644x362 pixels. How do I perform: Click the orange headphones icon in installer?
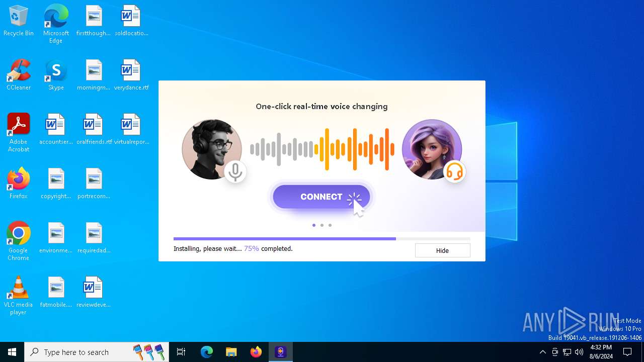click(454, 172)
